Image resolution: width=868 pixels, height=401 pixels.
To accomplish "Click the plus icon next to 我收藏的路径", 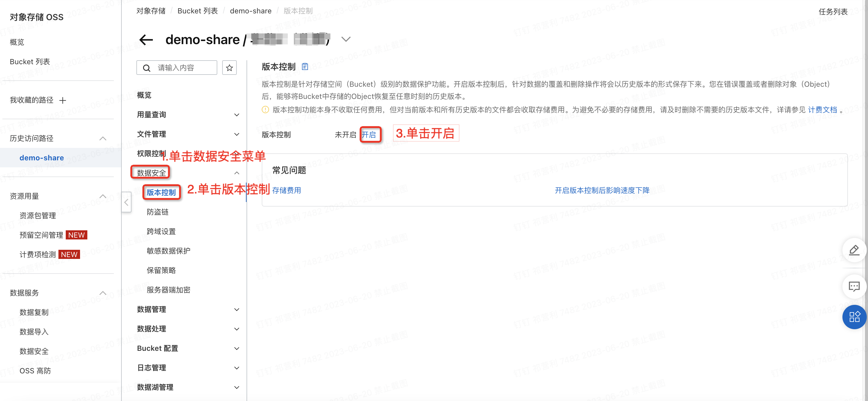I will [63, 100].
